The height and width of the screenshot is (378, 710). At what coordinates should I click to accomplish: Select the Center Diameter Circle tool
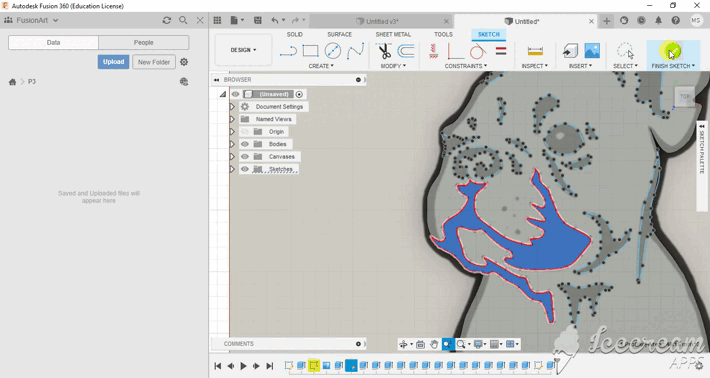pos(333,51)
